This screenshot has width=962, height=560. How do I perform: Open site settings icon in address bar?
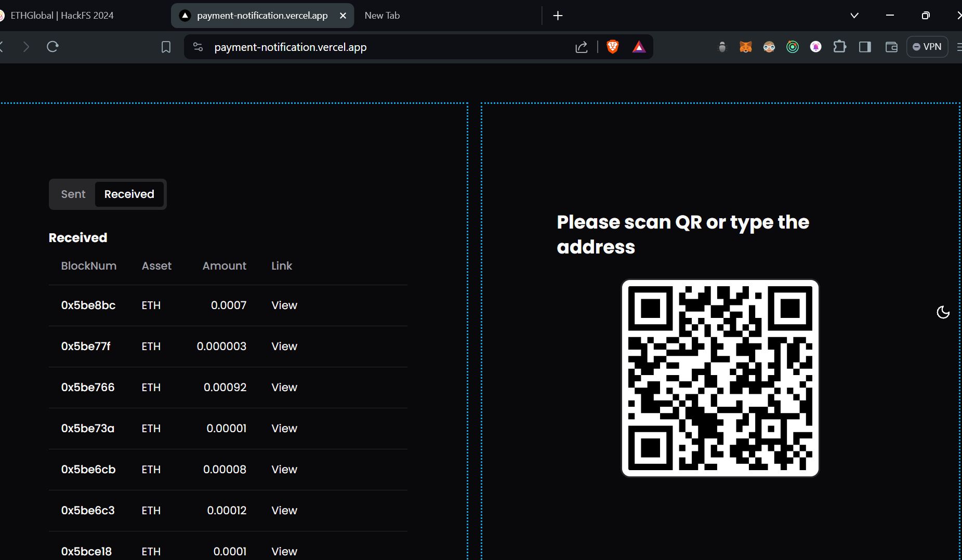(x=198, y=47)
